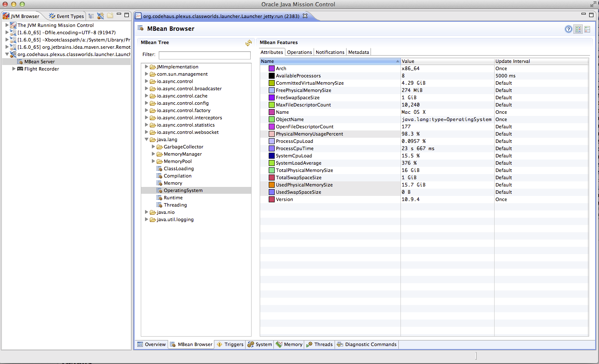Screen dimensions: 599x364
Task: Select the SystemLoadAverage attribute name
Action: pos(298,163)
